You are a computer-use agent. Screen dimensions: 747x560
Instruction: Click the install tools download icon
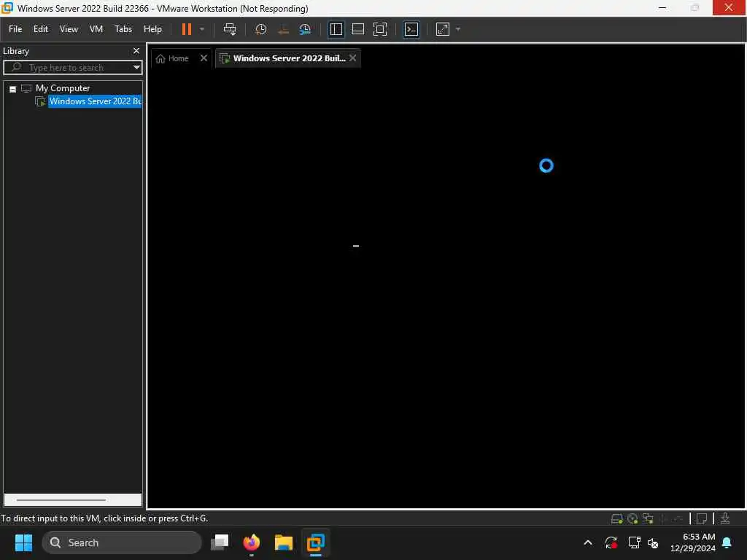[724, 518]
